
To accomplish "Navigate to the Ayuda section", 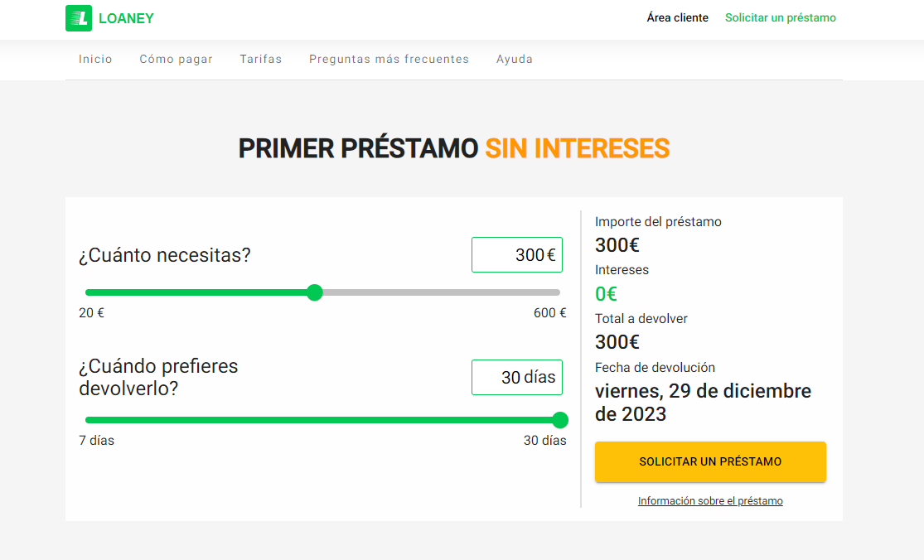I will (514, 59).
